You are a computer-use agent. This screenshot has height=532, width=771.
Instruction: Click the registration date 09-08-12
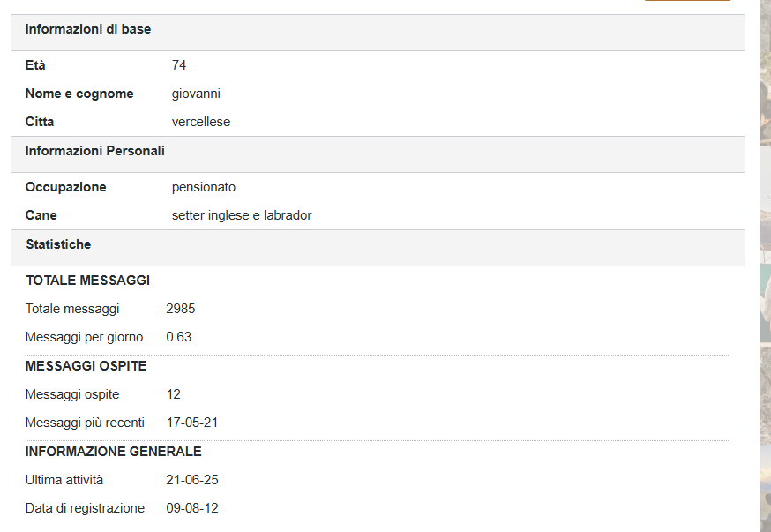(192, 508)
